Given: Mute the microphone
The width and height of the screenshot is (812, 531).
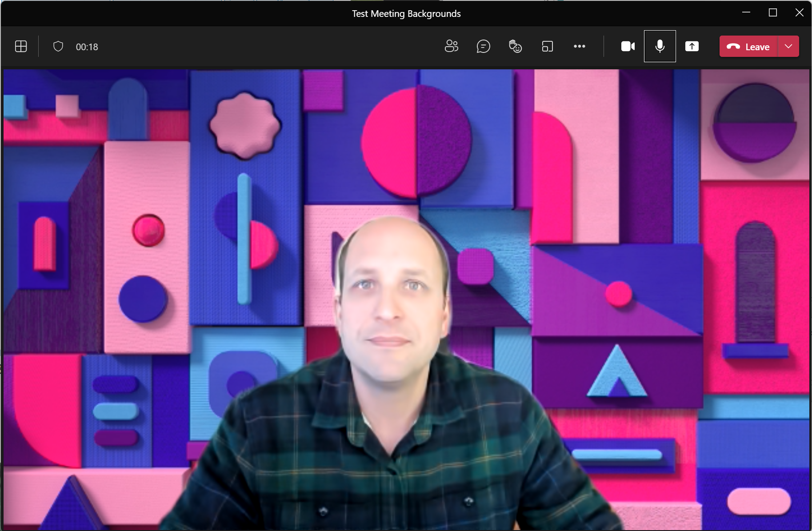Looking at the screenshot, I should (x=660, y=46).
